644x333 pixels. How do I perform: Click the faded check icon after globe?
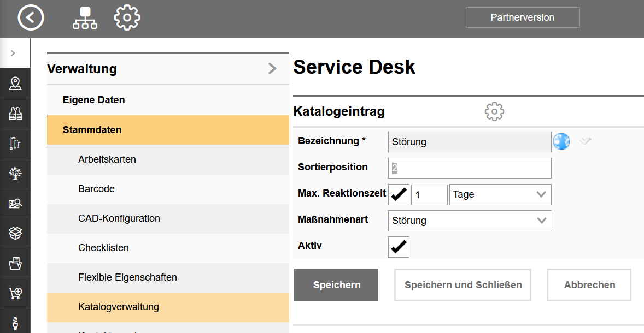point(586,141)
